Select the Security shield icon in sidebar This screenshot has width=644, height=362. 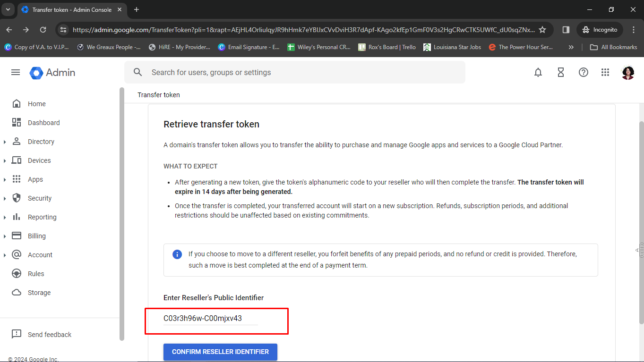coord(16,198)
